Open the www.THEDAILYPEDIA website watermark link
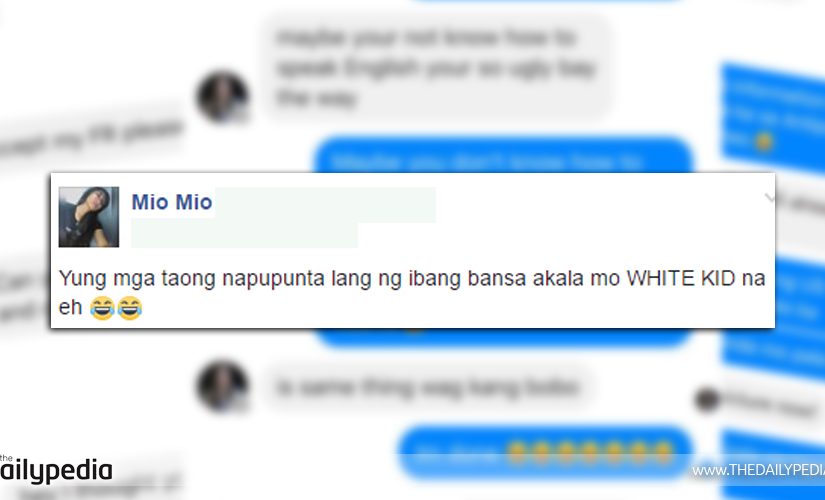Screen dimensions: 825x500 pyautogui.click(x=758, y=470)
